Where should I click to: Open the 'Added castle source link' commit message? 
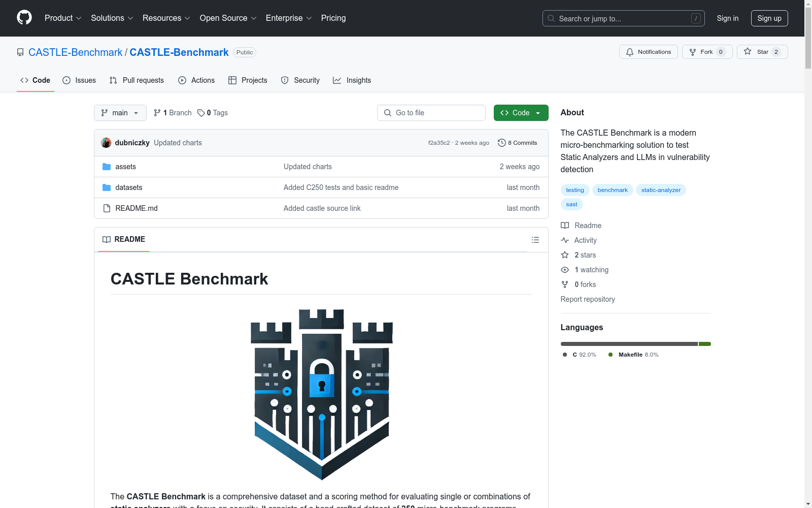[322, 208]
